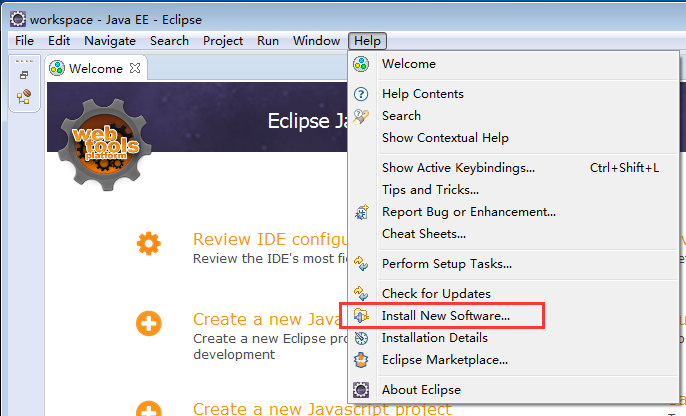
Task: Click the Eclipse Marketplace icon in Help menu
Action: pyautogui.click(x=362, y=360)
